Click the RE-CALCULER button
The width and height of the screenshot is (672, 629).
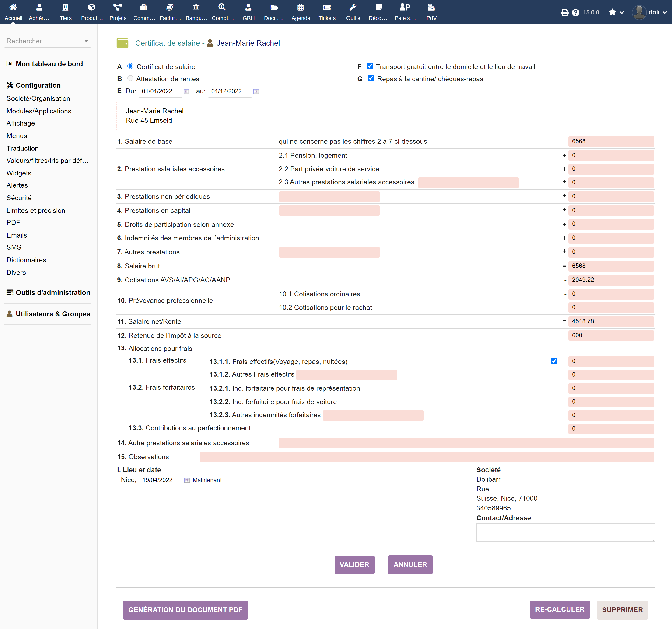560,609
